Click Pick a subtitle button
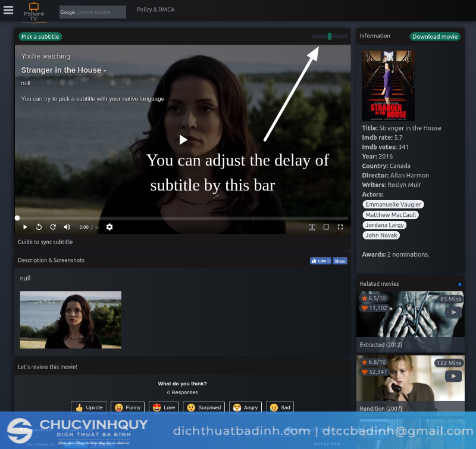 (40, 36)
